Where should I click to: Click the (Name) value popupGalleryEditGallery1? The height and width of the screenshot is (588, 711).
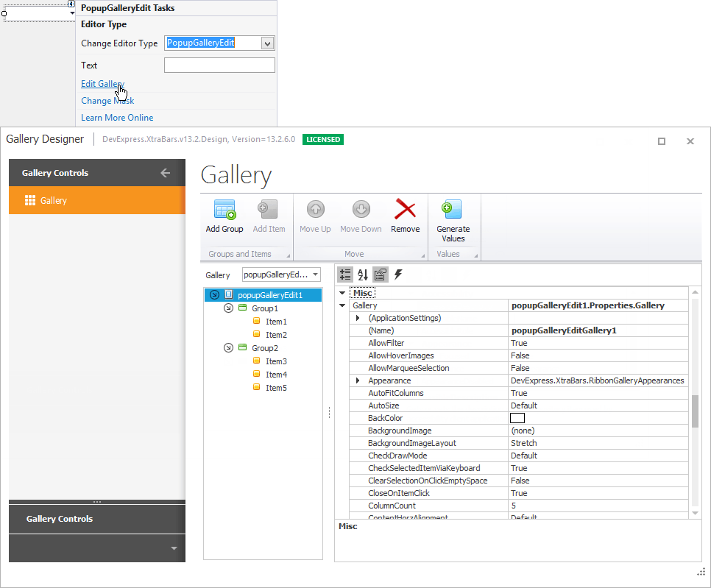564,330
